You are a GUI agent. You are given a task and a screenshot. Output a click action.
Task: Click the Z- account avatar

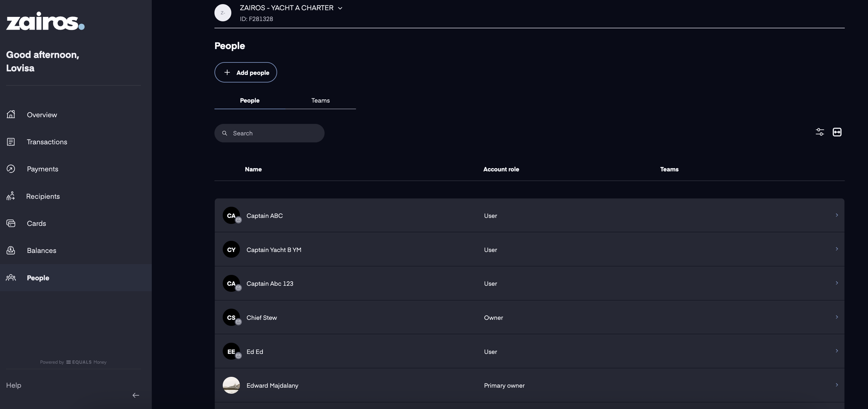223,13
